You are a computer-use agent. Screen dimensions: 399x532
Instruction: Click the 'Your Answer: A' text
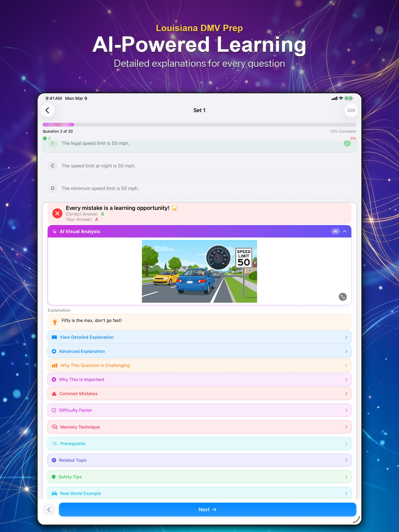click(x=82, y=219)
